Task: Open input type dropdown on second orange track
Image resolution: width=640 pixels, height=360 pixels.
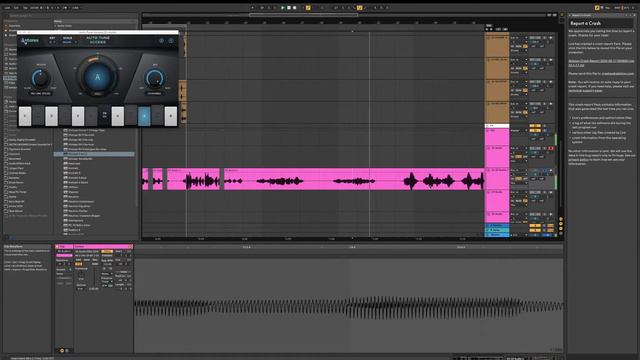Action: click(518, 60)
